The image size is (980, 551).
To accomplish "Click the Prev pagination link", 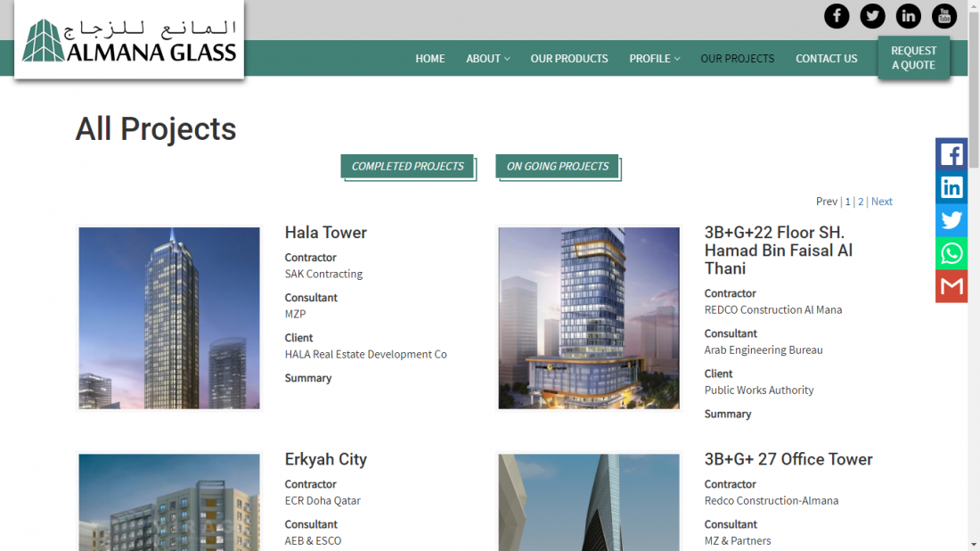I will point(826,201).
